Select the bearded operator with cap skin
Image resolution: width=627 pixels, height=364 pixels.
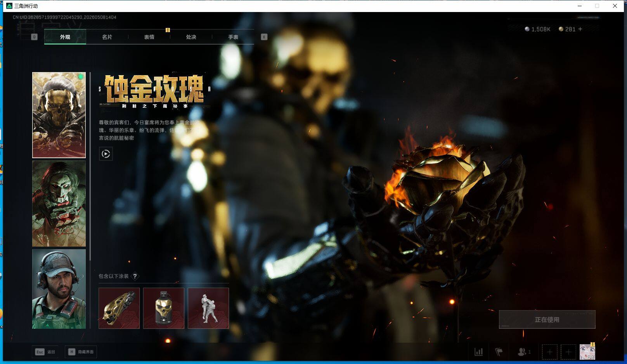59,289
